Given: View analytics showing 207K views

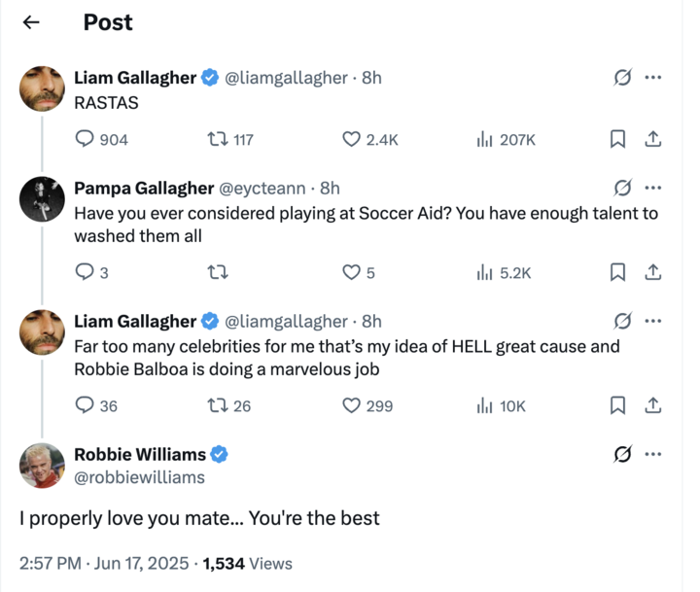Looking at the screenshot, I should (483, 140).
